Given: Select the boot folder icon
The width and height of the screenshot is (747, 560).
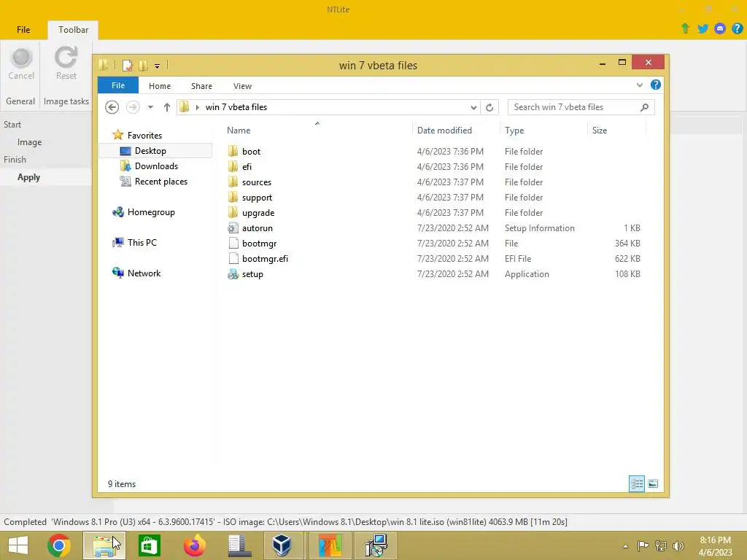Looking at the screenshot, I should 233,151.
